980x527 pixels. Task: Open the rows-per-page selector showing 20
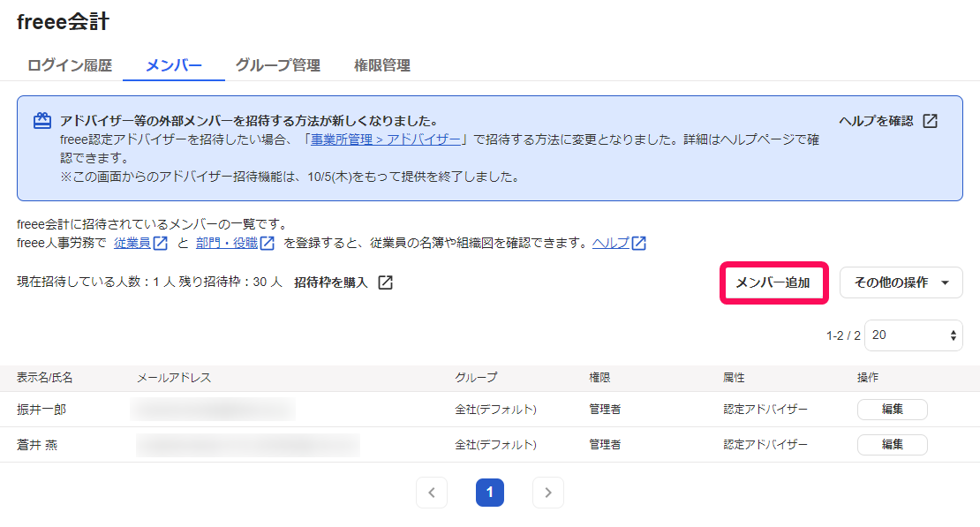click(x=913, y=335)
